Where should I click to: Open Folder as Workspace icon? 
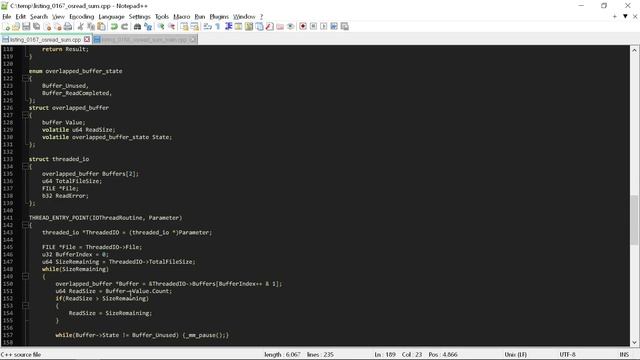pyautogui.click(x=280, y=27)
